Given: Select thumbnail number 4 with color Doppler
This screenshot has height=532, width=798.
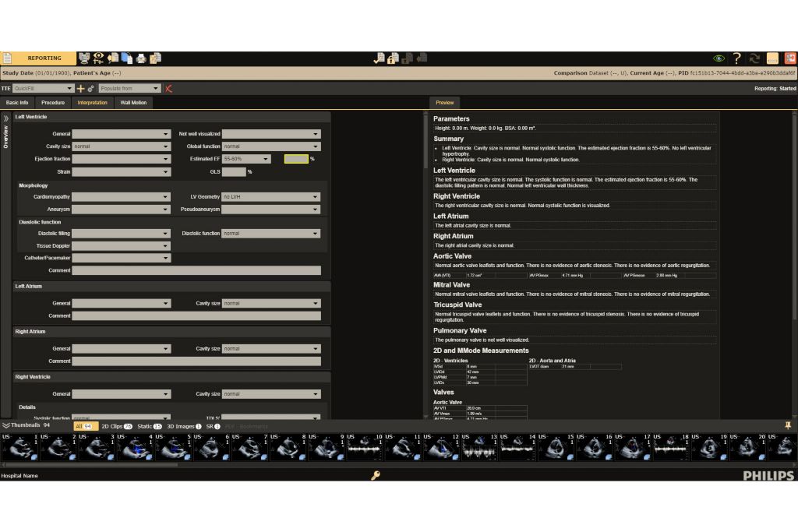Looking at the screenshot, I should click(x=135, y=449).
